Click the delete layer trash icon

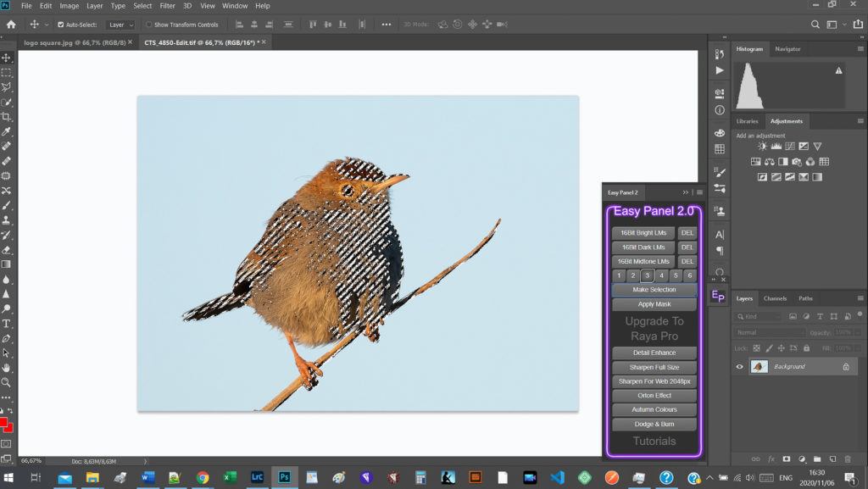point(848,458)
